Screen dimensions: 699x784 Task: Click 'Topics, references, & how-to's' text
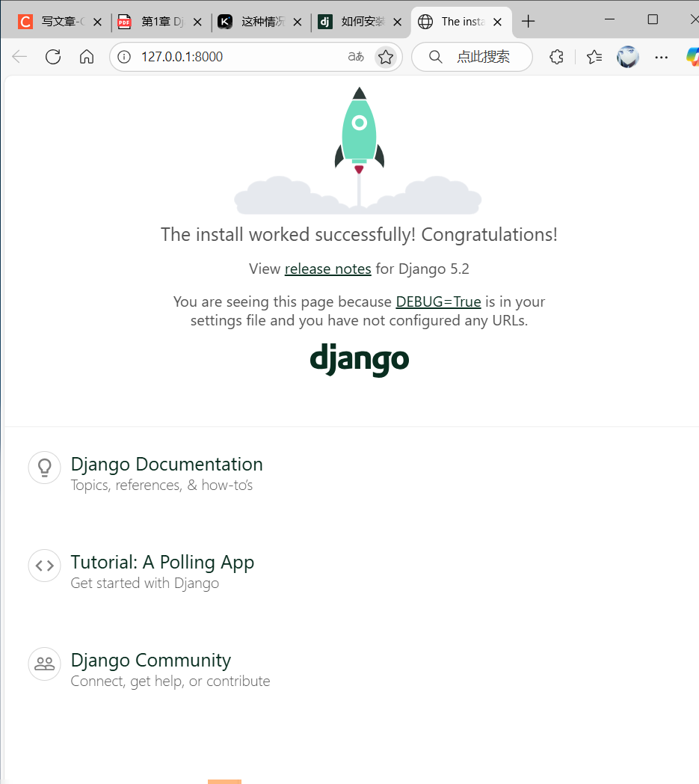click(x=162, y=485)
